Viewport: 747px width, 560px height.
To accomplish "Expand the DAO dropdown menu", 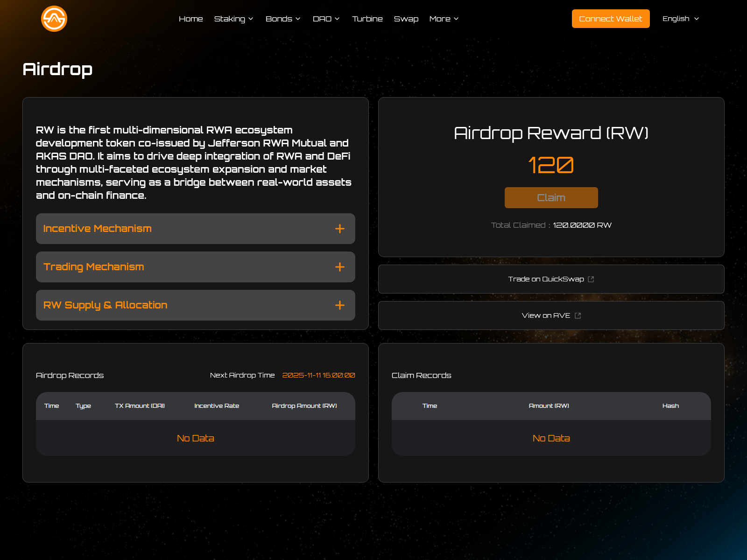I will [326, 19].
